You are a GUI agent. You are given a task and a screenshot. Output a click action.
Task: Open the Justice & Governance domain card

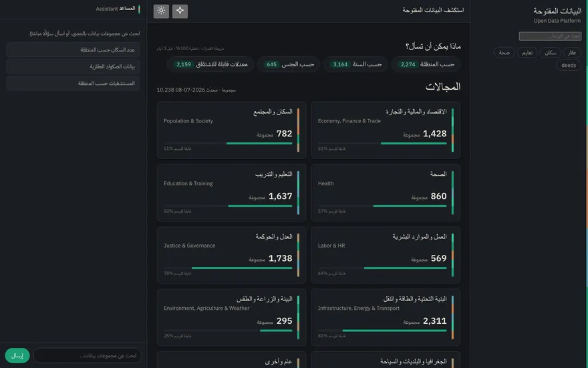click(x=231, y=255)
